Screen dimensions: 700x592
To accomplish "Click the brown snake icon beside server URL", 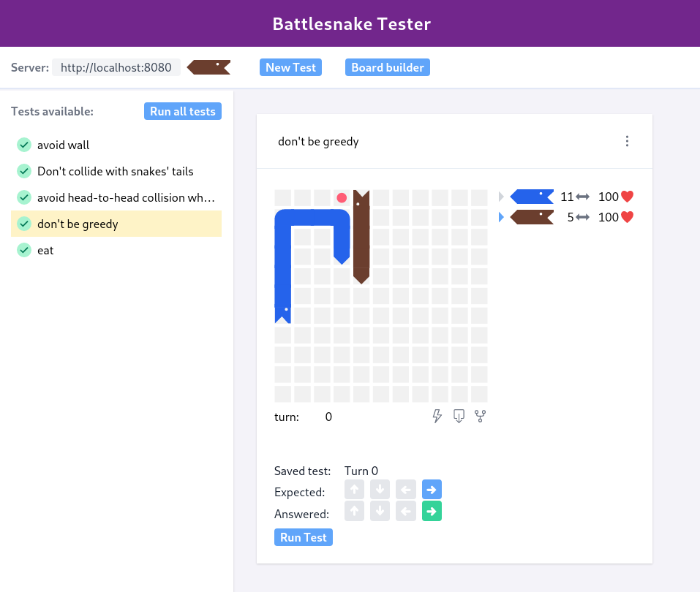I will pyautogui.click(x=208, y=67).
